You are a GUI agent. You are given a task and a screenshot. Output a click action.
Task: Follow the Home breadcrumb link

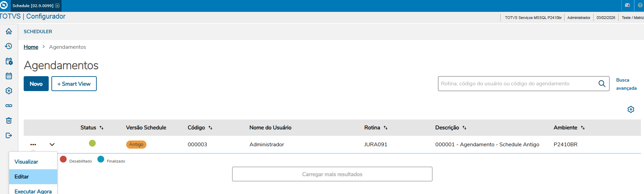click(31, 47)
